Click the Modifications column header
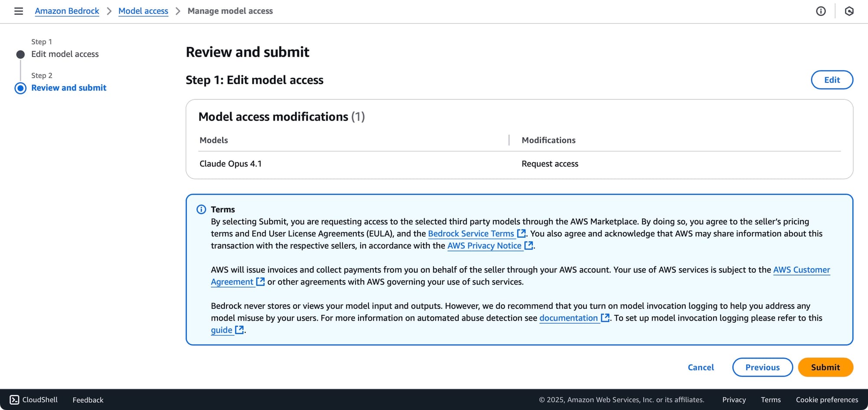The width and height of the screenshot is (868, 410). click(549, 140)
